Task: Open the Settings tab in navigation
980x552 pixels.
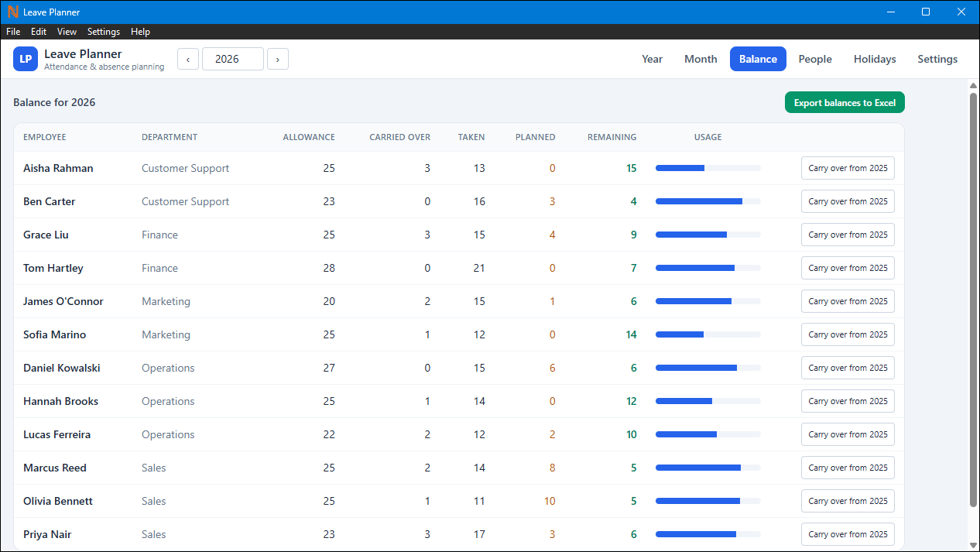Action: (937, 59)
